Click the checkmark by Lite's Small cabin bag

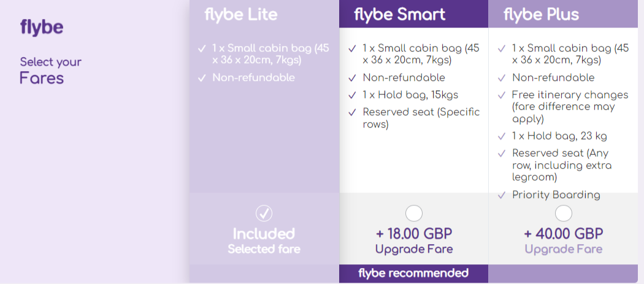click(x=202, y=48)
